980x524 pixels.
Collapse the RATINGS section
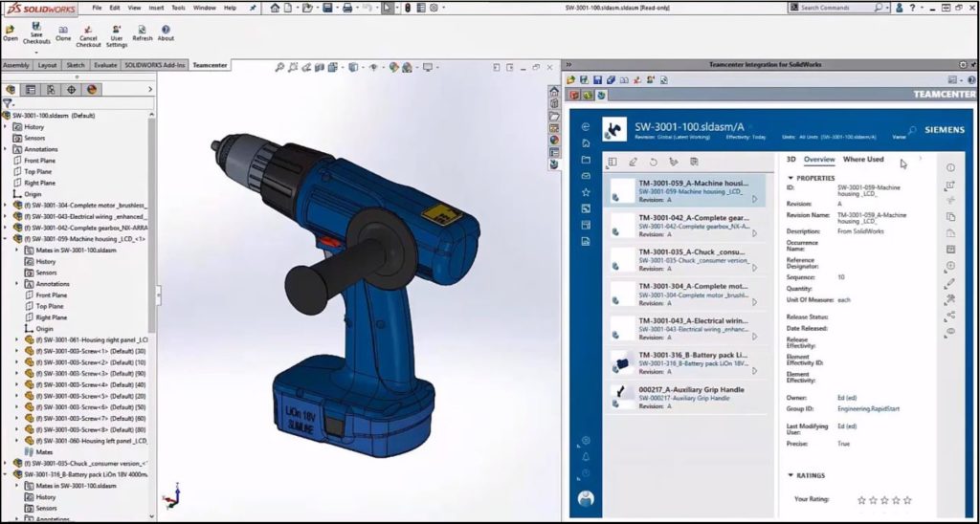791,475
